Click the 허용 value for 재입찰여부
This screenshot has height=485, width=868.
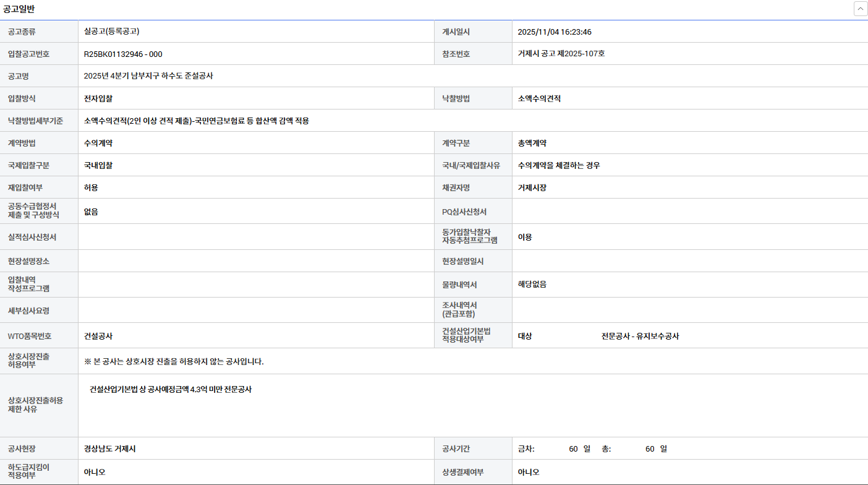(x=91, y=187)
